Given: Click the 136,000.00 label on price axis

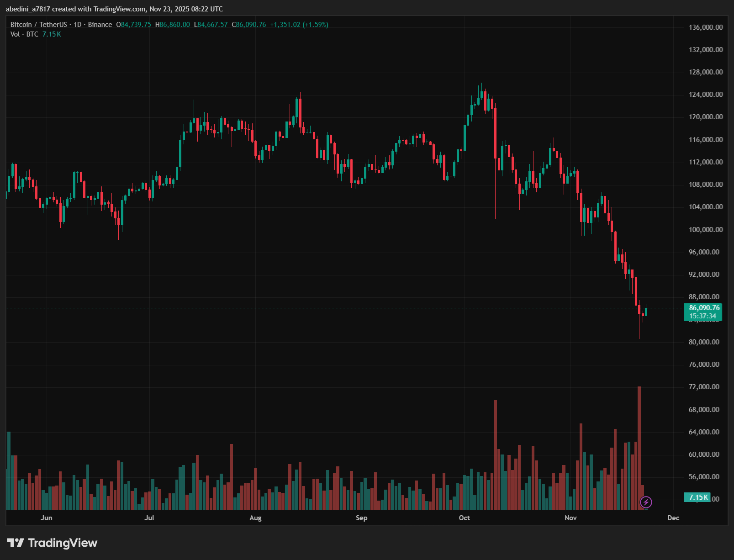Looking at the screenshot, I should (x=705, y=27).
